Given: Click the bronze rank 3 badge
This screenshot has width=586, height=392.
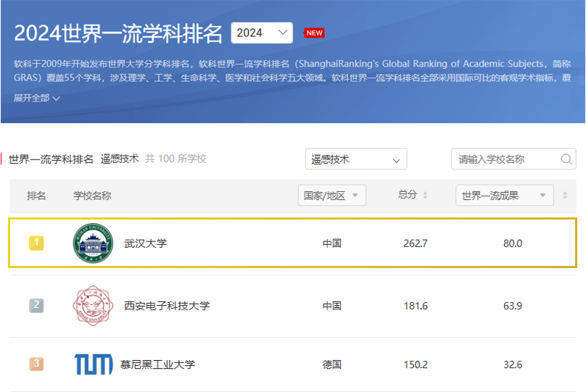Looking at the screenshot, I should pyautogui.click(x=36, y=364).
